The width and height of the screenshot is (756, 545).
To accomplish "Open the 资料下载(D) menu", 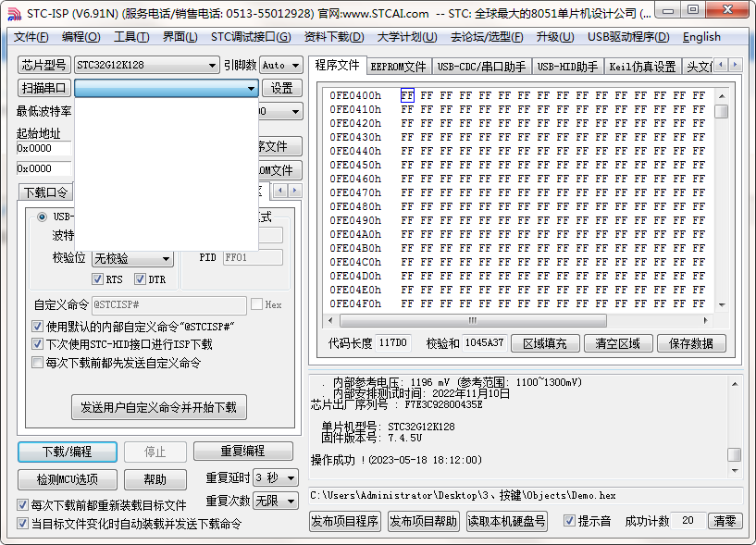I will (334, 37).
